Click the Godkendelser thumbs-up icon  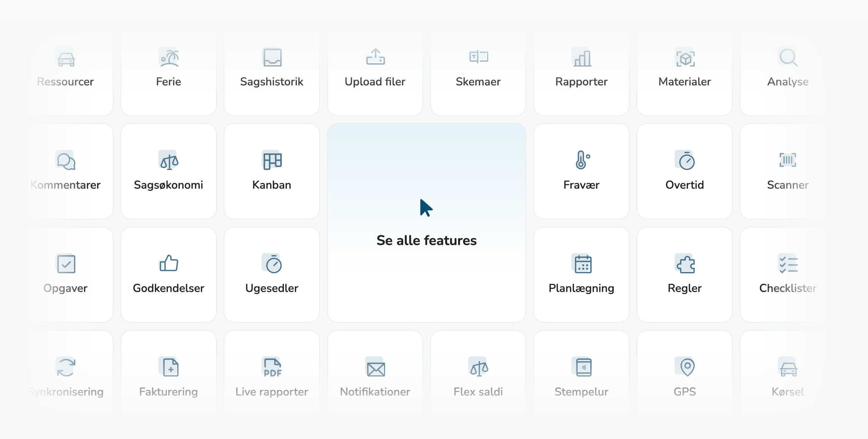click(x=169, y=263)
